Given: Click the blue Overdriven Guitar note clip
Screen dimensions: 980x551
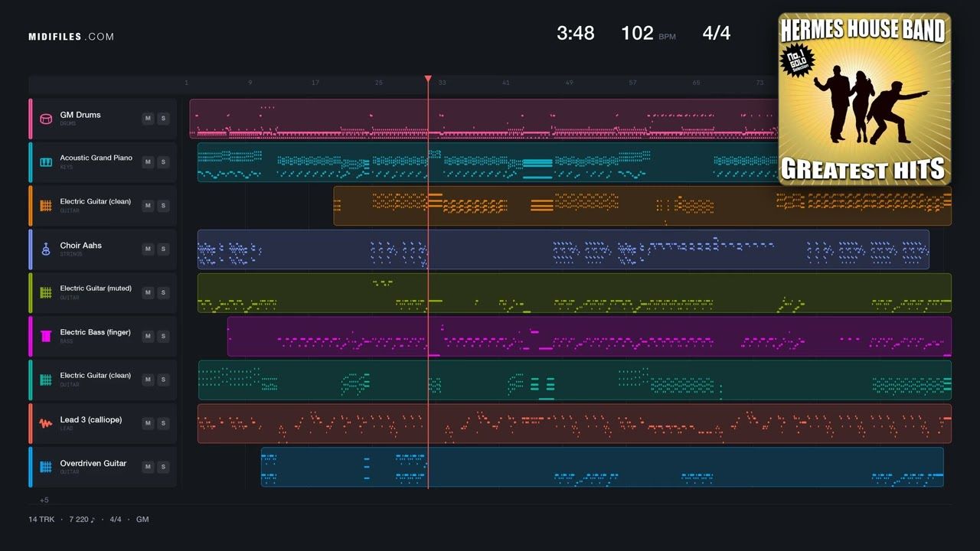Looking at the screenshot, I should tap(603, 467).
